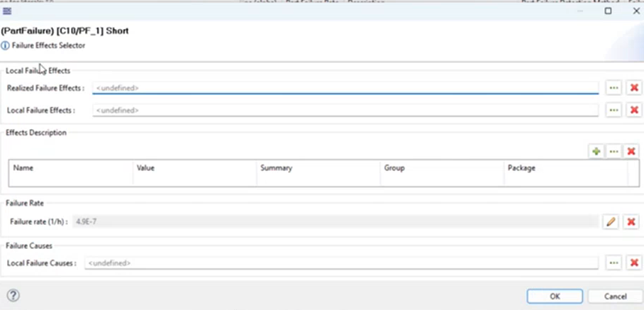Focus the Local Failure Effects input field

click(345, 110)
